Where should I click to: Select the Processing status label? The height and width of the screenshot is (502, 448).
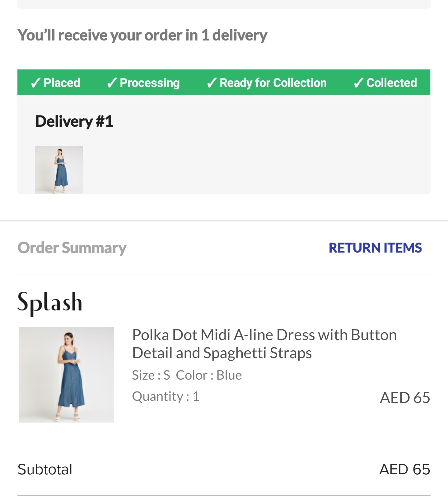(x=150, y=83)
